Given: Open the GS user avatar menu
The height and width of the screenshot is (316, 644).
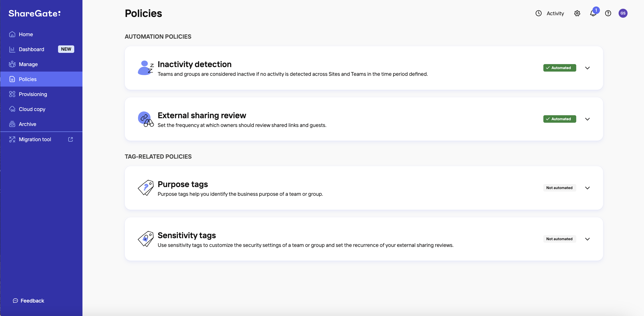Looking at the screenshot, I should pos(623,13).
